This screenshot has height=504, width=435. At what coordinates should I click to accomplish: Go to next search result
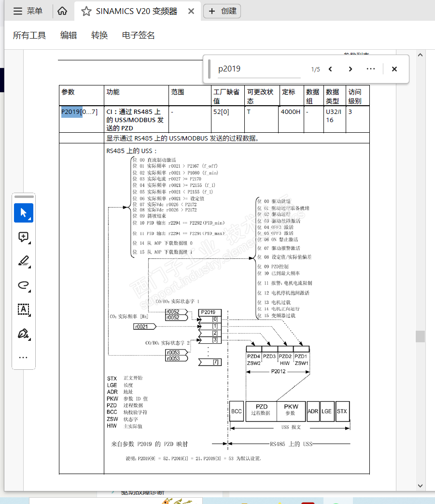point(351,69)
